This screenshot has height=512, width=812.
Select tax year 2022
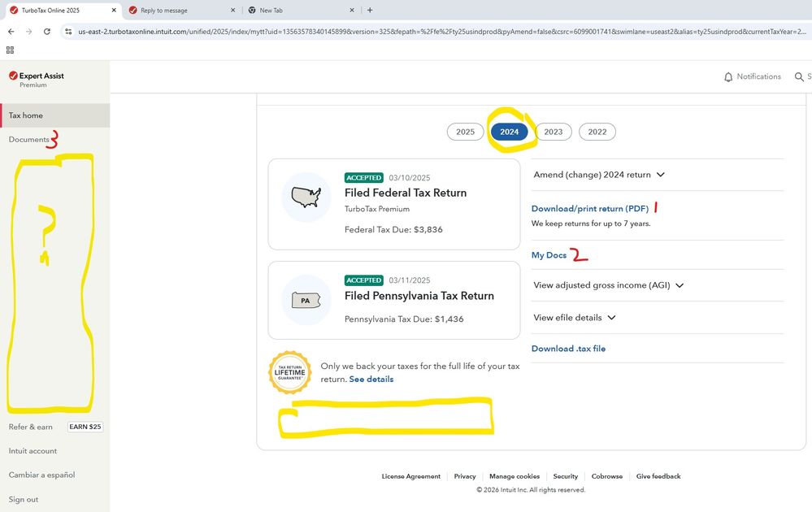tap(597, 132)
